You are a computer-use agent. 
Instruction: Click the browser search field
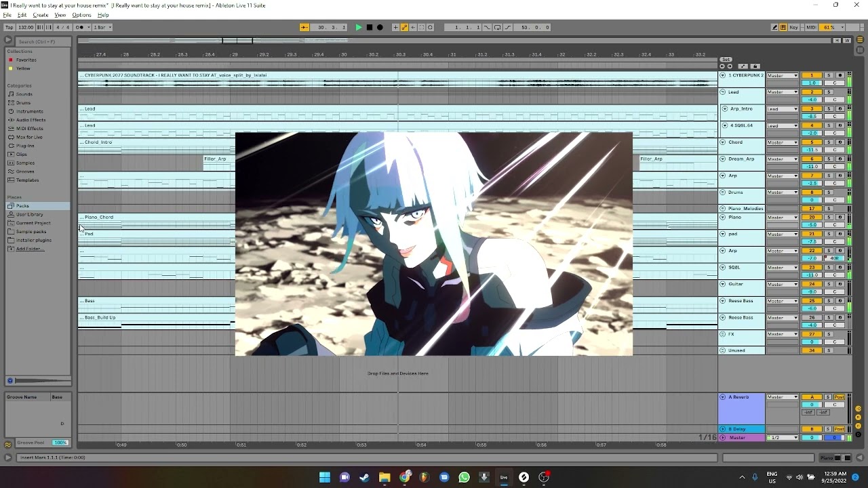42,41
